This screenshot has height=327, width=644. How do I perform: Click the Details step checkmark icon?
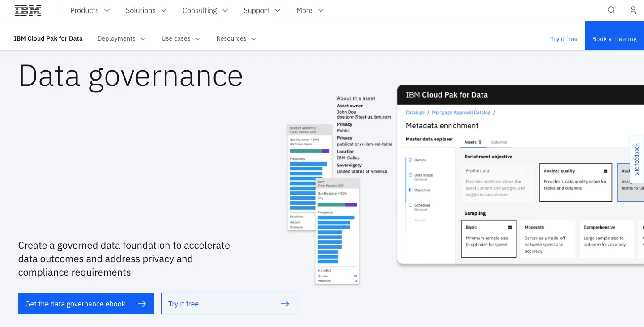[410, 160]
